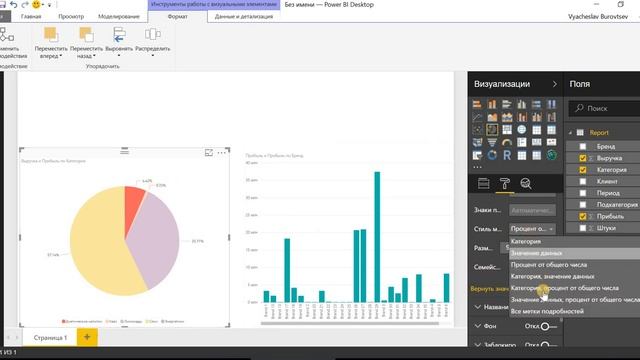
Task: Collapse the Report table tree
Action: click(571, 133)
